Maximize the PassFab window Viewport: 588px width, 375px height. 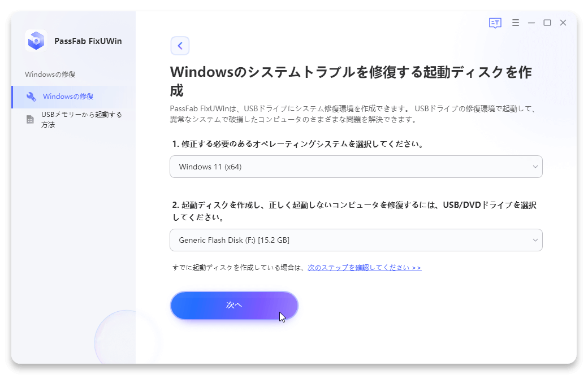547,23
